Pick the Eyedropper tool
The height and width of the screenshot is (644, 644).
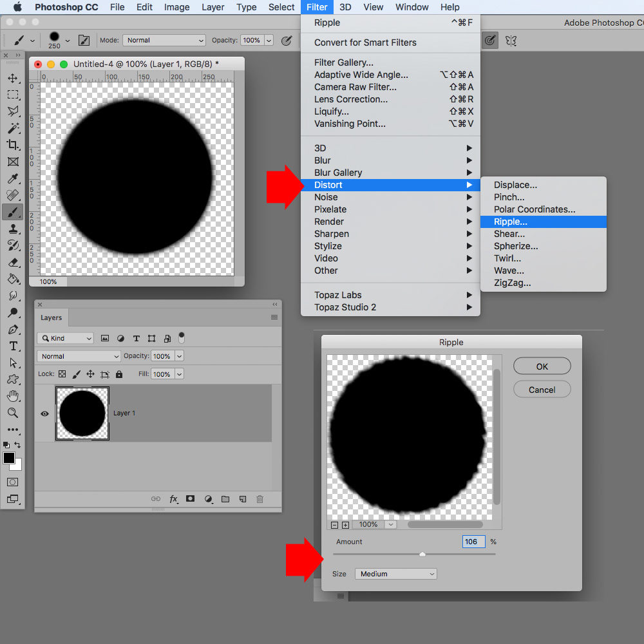coord(13,178)
